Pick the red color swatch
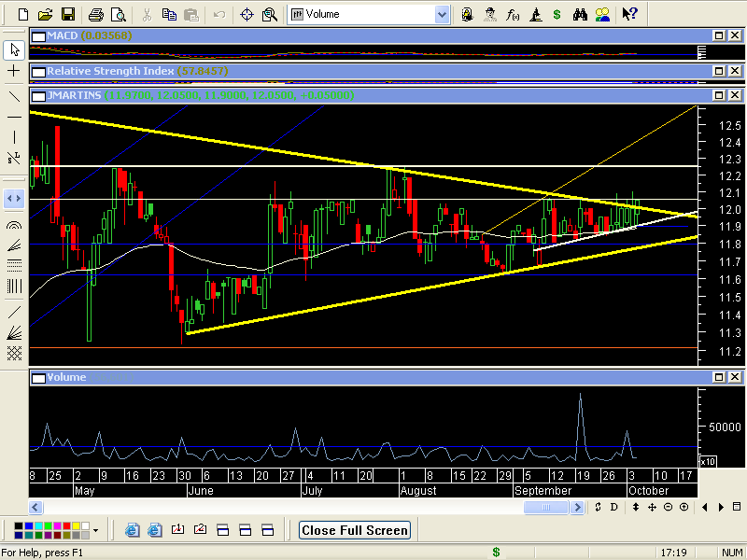This screenshot has height=560, width=747. coord(66,525)
